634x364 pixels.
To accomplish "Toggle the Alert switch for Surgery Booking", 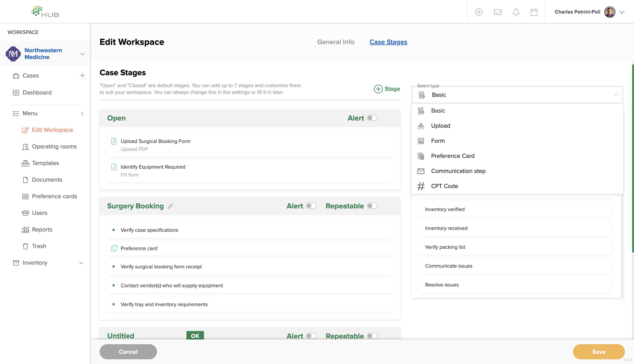I will (311, 206).
